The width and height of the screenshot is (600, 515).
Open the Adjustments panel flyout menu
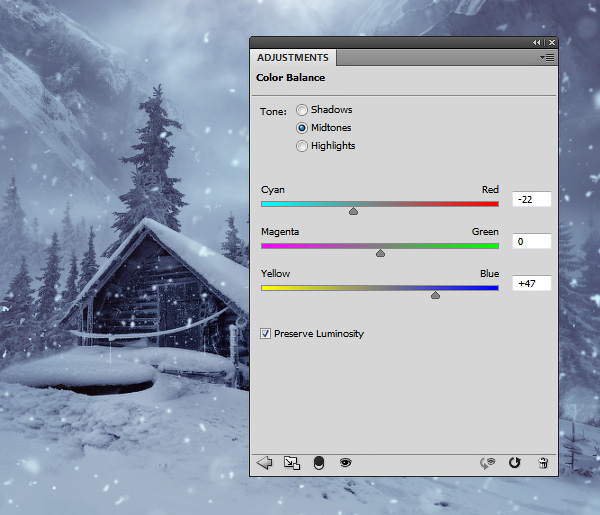pos(547,57)
